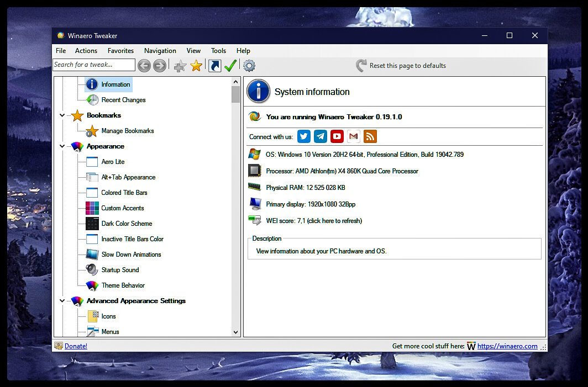Screen dimensions: 588x387
Task: Click the OS: Windows 10 Version text
Action: point(365,155)
